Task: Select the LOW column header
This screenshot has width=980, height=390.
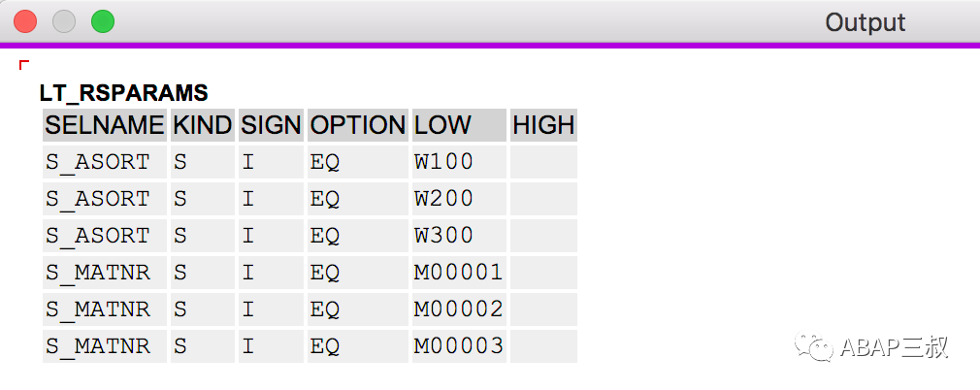Action: pyautogui.click(x=459, y=125)
